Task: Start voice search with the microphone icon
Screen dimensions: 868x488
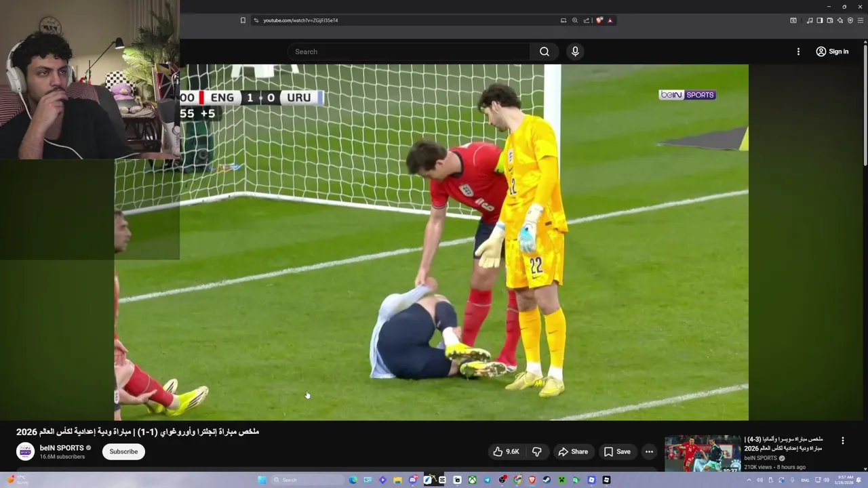Action: click(x=575, y=52)
